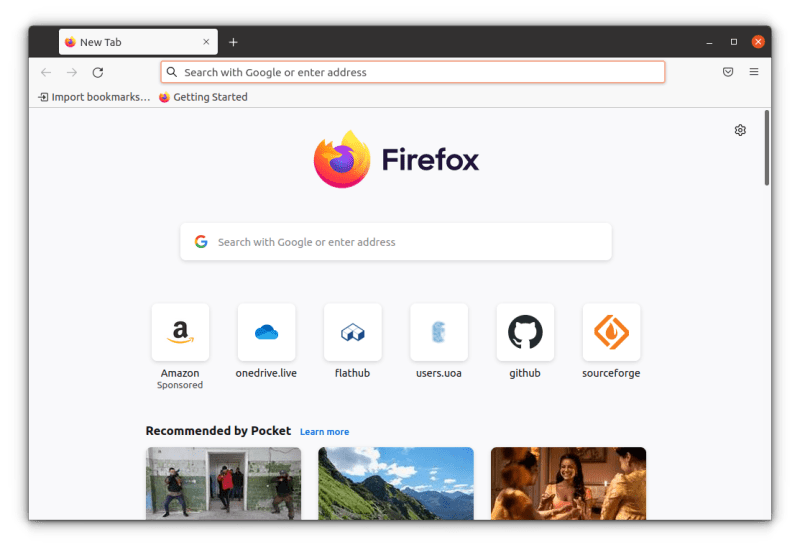800x550 pixels.
Task: Open a new tab with the plus button
Action: coord(233,42)
